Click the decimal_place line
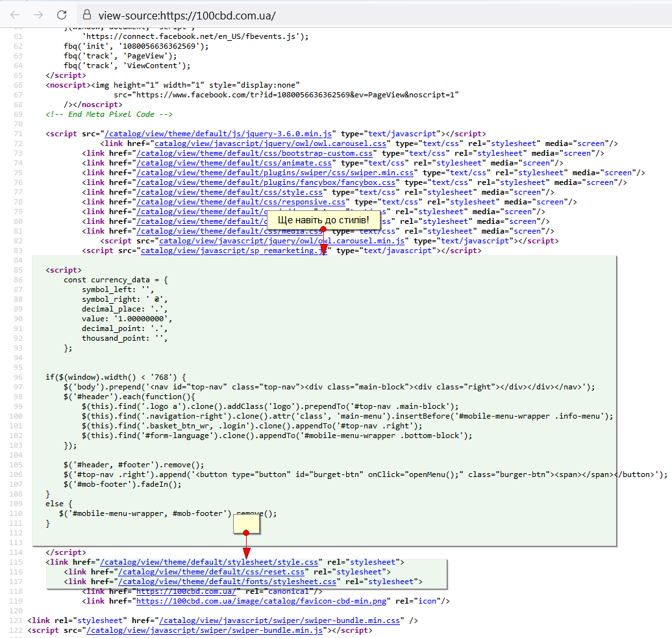The image size is (672, 638). pos(125,309)
